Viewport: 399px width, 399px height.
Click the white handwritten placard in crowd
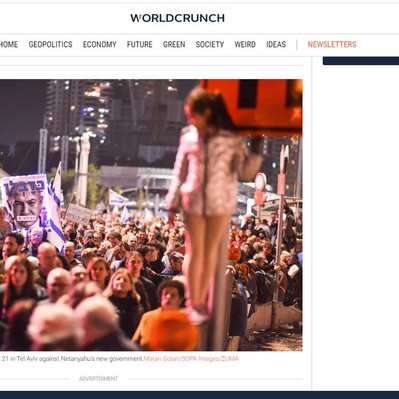[78, 214]
